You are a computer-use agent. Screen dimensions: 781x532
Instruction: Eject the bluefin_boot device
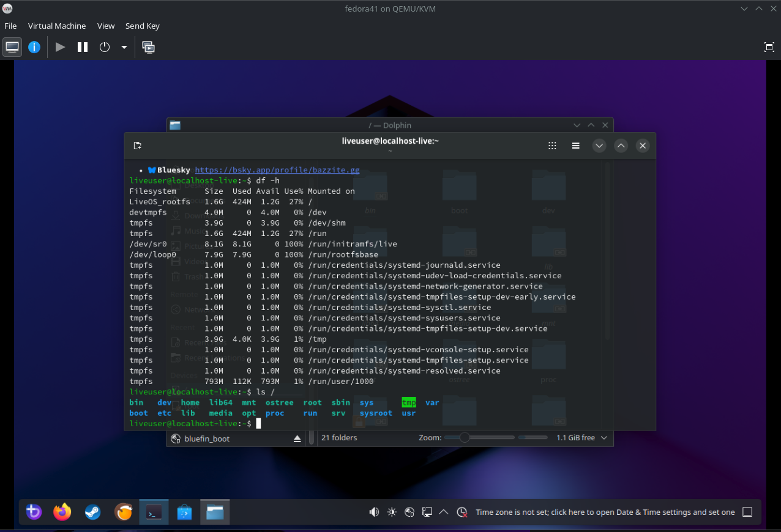pos(297,438)
